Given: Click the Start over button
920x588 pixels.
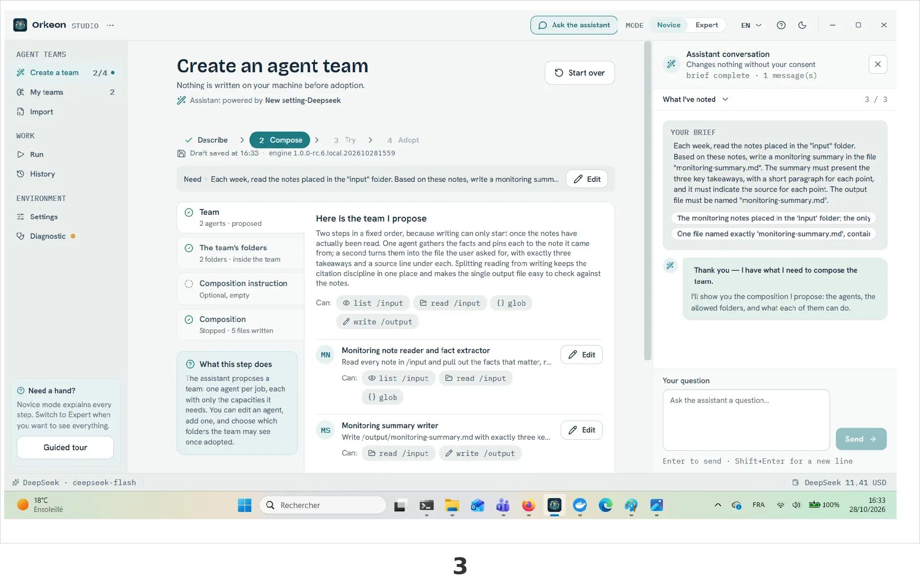Looking at the screenshot, I should point(580,73).
